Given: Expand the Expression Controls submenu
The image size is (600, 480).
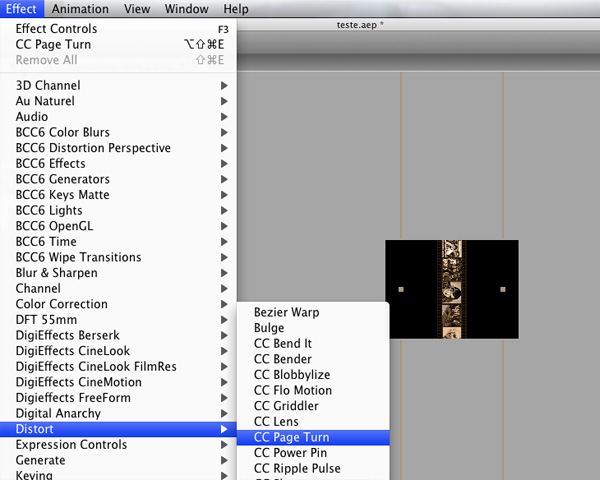Looking at the screenshot, I should tap(71, 445).
